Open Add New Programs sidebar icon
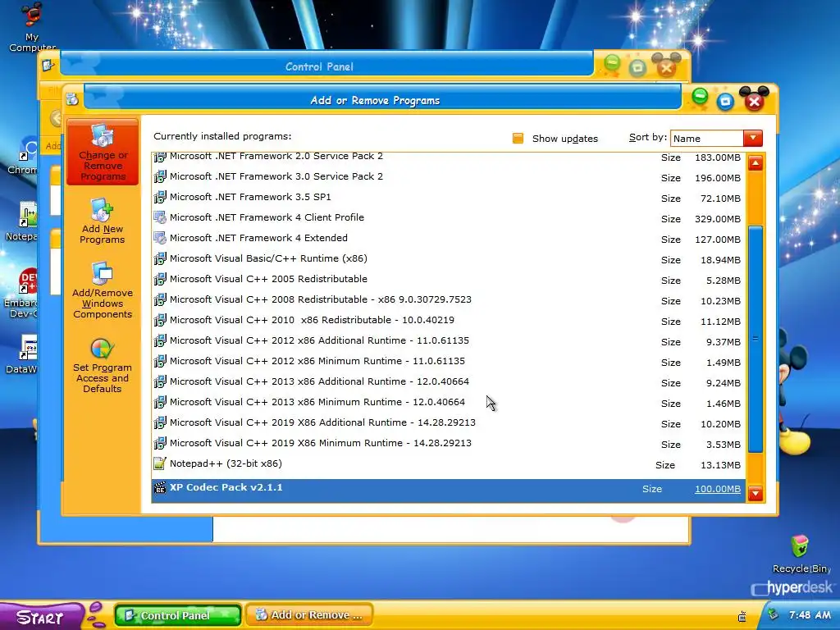Screen dimensions: 840x630 [102, 209]
